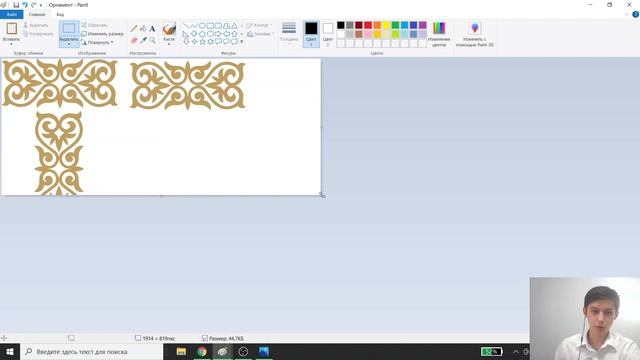Screen dimensions: 640x360
Task: Pick the Left arrow shape
Action: pos(227,34)
